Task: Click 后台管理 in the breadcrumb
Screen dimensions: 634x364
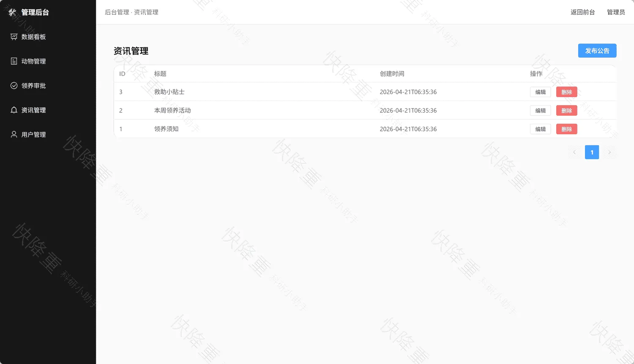Action: coord(117,12)
